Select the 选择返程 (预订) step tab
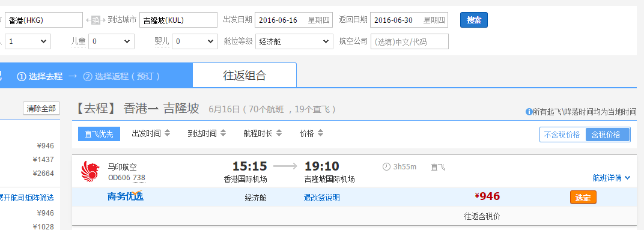644x230 pixels. 121,76
